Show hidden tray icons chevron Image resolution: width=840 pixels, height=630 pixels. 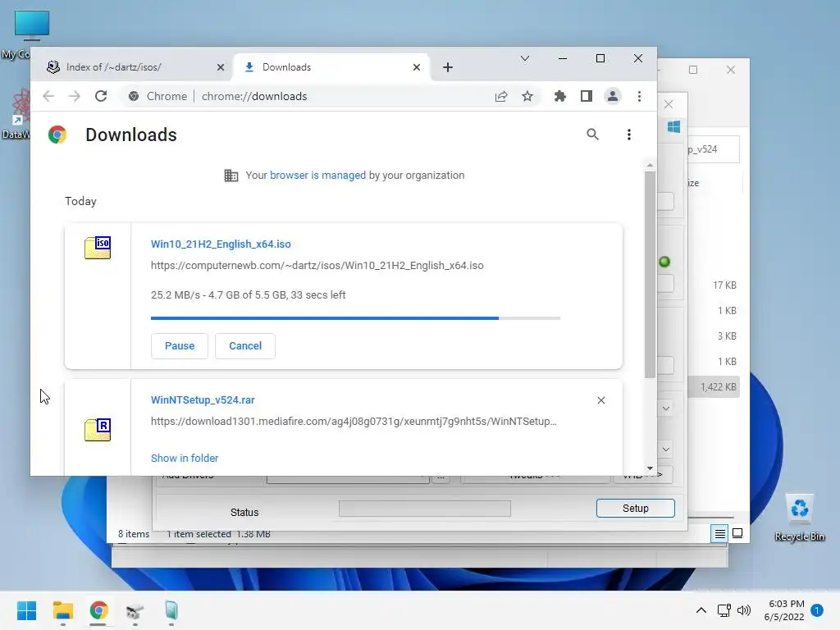point(701,610)
